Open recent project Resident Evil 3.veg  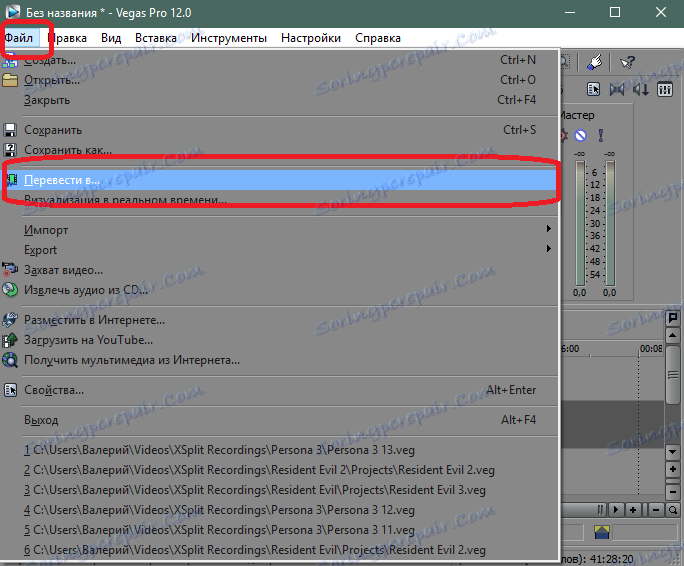tap(280, 490)
